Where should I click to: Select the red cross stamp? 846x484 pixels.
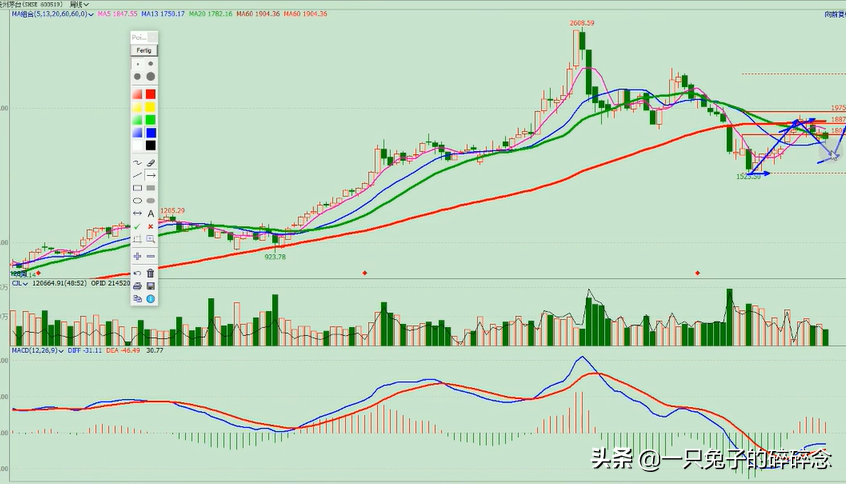pos(151,227)
